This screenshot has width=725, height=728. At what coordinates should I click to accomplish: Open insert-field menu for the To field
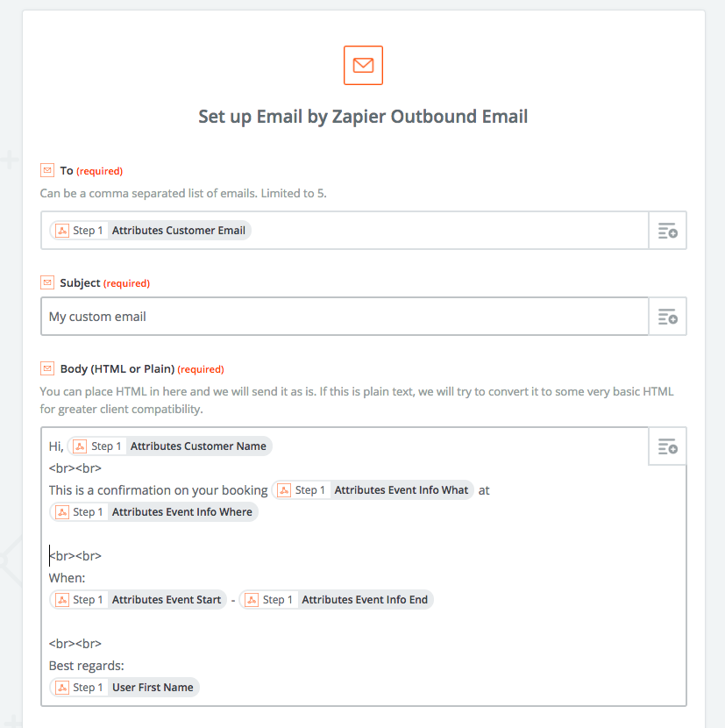point(667,231)
